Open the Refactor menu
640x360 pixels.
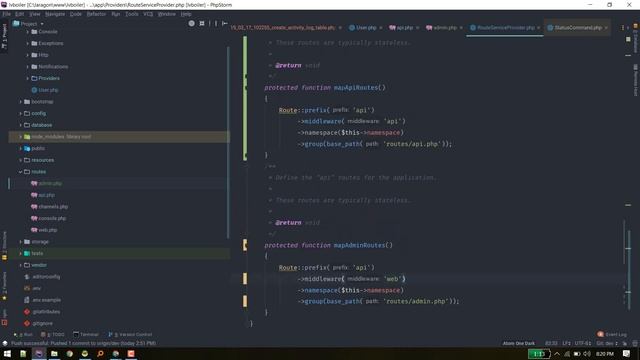[96, 14]
